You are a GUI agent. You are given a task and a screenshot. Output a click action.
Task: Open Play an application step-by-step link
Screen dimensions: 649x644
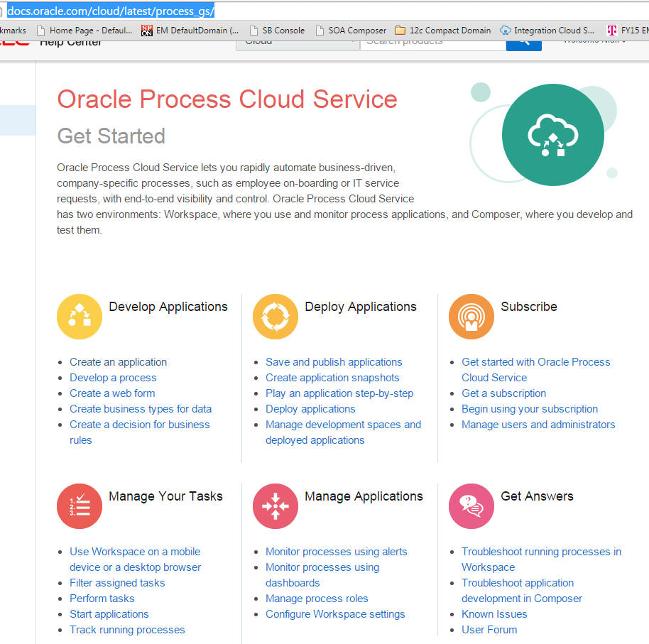click(x=339, y=393)
